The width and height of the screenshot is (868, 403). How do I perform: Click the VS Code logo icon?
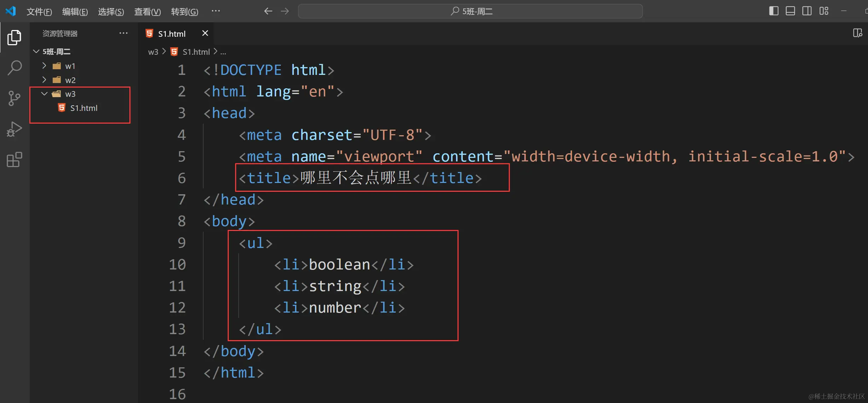coord(11,11)
